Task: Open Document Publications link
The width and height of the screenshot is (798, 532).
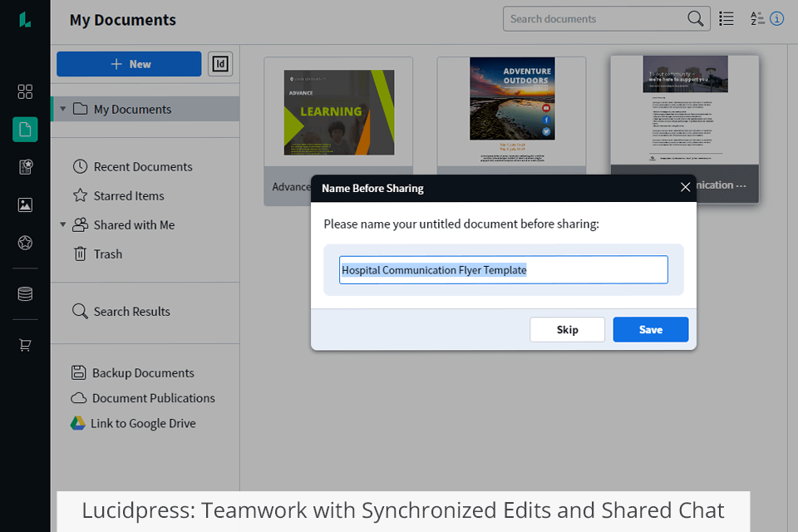Action: click(x=153, y=398)
